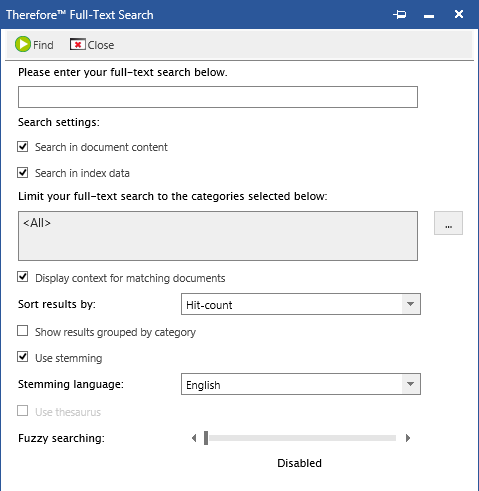Click the Disabled fuzzy search status text
Screen dimensions: 479x491
299,463
